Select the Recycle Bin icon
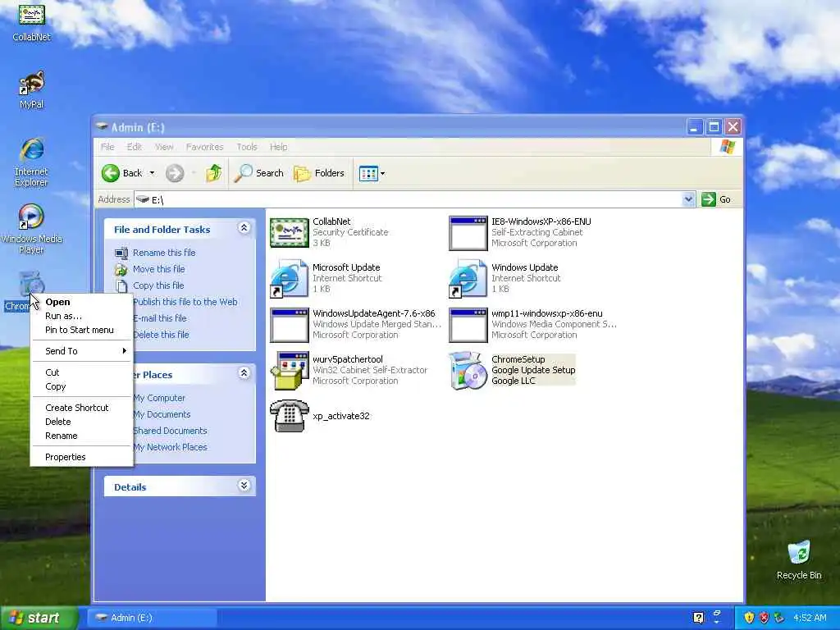This screenshot has height=630, width=840. tap(799, 560)
